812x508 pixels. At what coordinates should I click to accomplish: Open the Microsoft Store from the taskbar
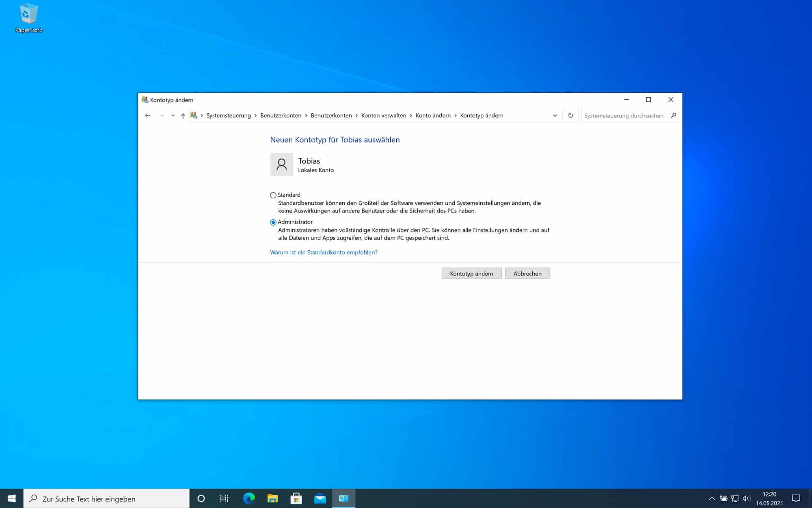[x=296, y=498]
